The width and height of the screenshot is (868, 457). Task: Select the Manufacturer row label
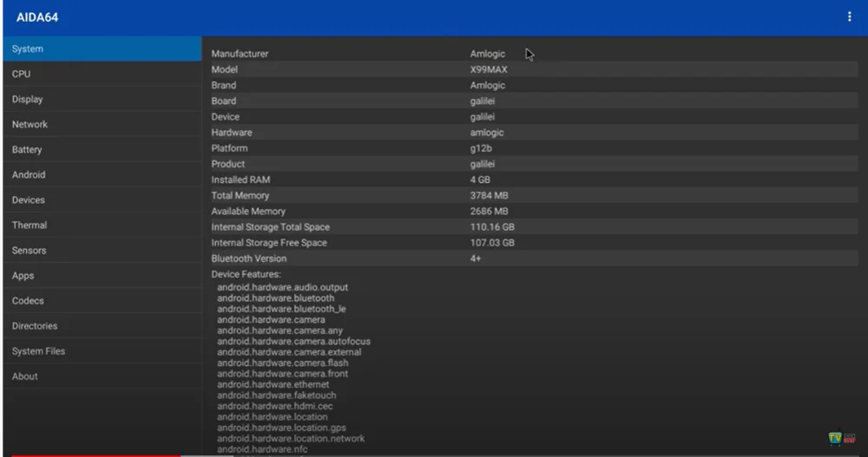coord(240,54)
